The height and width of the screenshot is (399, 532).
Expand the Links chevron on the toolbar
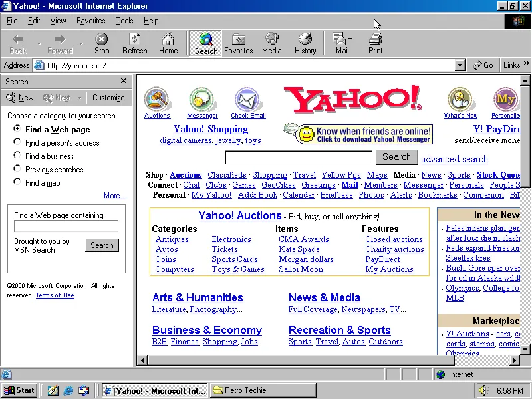tap(527, 65)
